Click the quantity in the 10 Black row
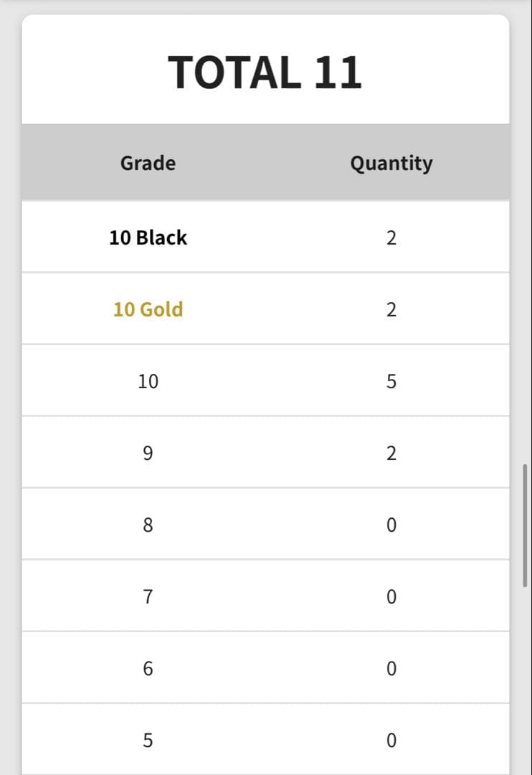Screen dimensions: 532x775 (391, 238)
